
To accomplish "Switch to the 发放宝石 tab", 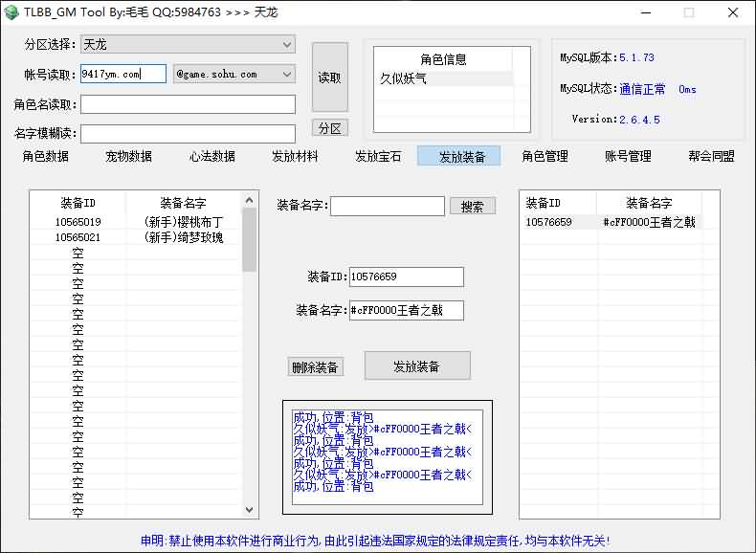I will [378, 156].
